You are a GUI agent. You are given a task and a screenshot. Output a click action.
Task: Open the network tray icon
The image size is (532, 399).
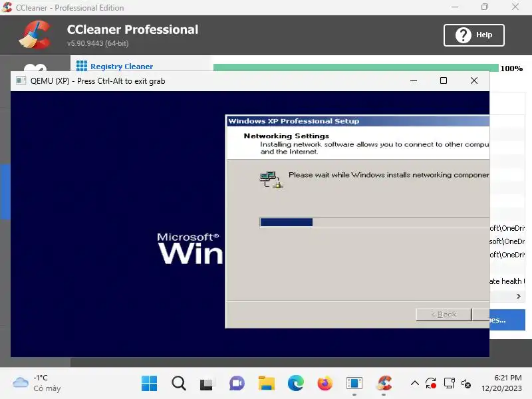450,384
